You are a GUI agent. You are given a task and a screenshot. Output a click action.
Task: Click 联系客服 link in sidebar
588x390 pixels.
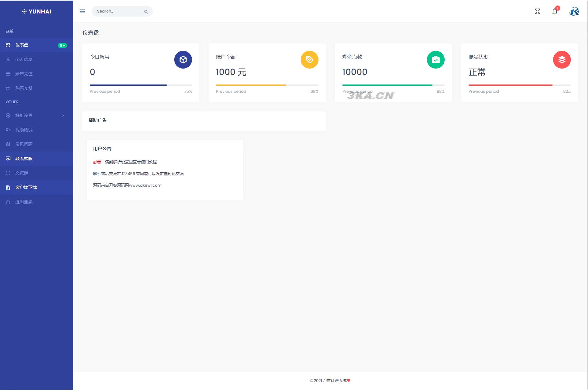pos(24,159)
